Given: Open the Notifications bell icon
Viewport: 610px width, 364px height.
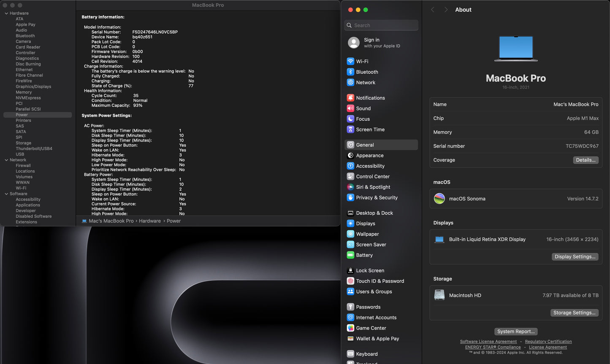Looking at the screenshot, I should click(x=350, y=97).
